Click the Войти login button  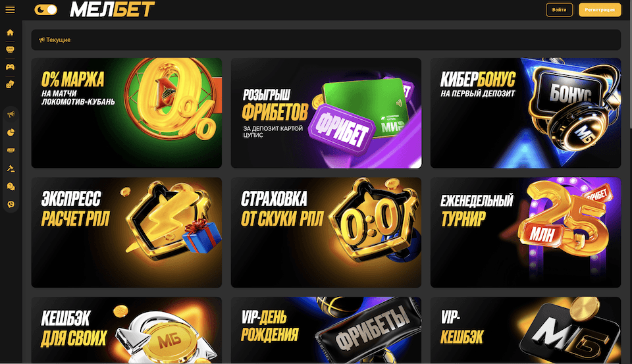tap(559, 10)
